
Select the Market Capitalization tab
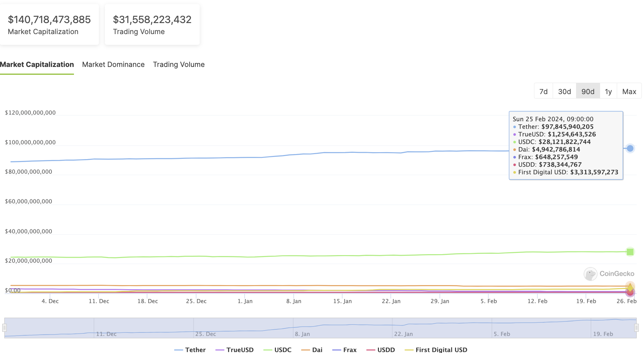[x=37, y=64]
